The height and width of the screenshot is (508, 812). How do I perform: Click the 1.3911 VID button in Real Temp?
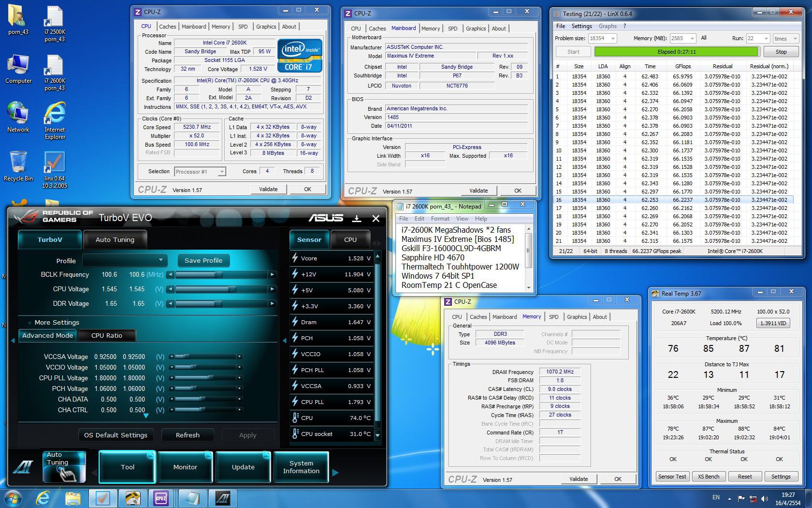coord(773,323)
